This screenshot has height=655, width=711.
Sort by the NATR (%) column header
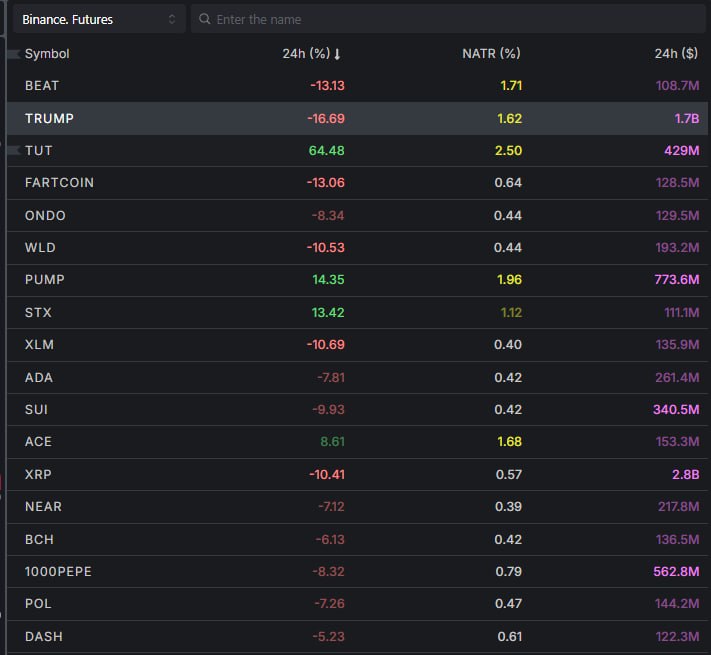pyautogui.click(x=491, y=53)
